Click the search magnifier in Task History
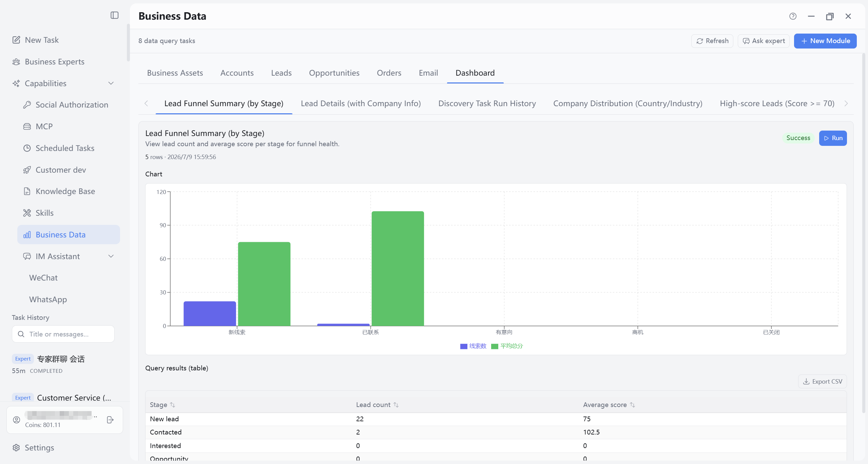Image resolution: width=868 pixels, height=464 pixels. click(21, 334)
